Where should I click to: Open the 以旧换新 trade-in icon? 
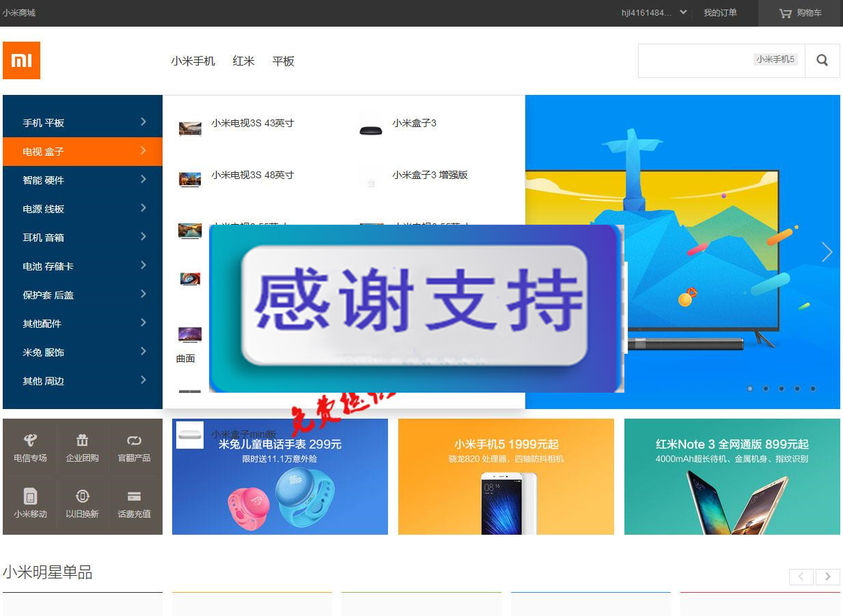(82, 496)
